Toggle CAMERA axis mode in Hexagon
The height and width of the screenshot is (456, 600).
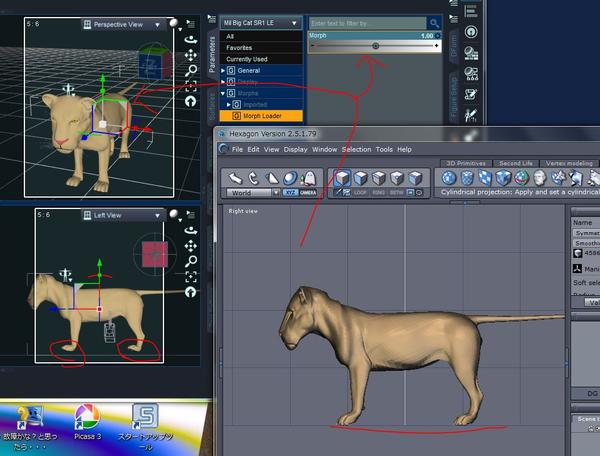pos(308,192)
